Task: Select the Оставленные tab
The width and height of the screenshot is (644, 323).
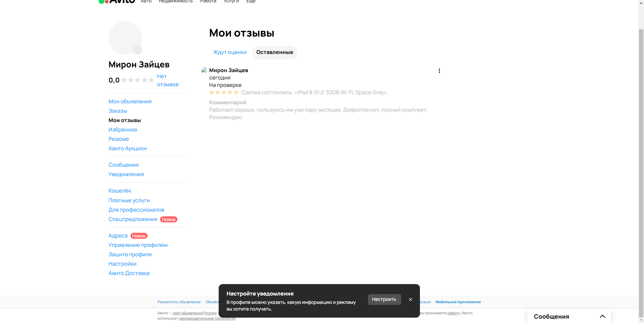Action: click(x=275, y=52)
